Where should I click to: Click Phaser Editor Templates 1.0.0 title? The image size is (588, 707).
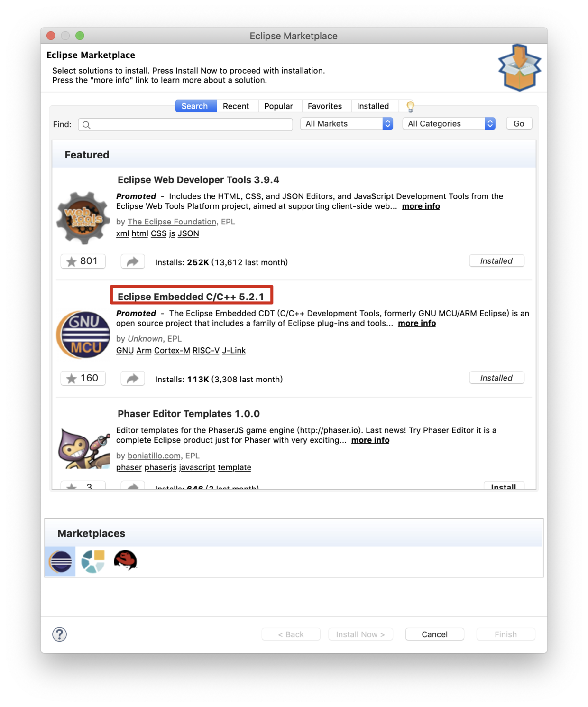click(189, 414)
